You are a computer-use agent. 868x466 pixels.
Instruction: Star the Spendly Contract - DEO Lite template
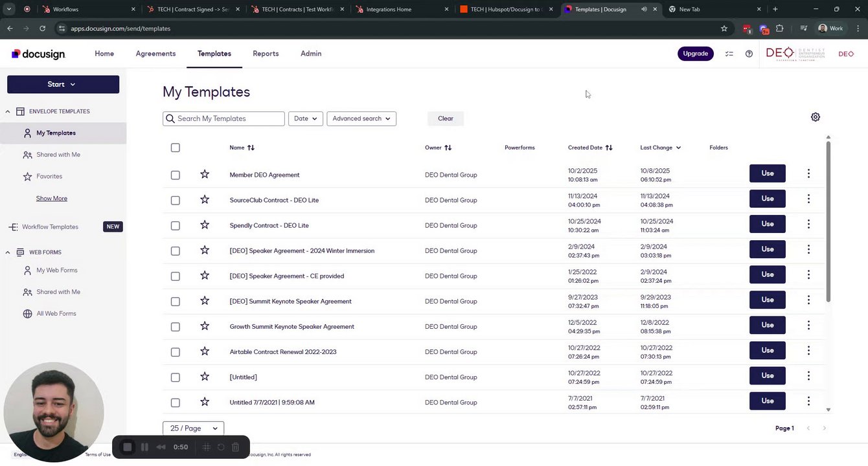point(205,225)
